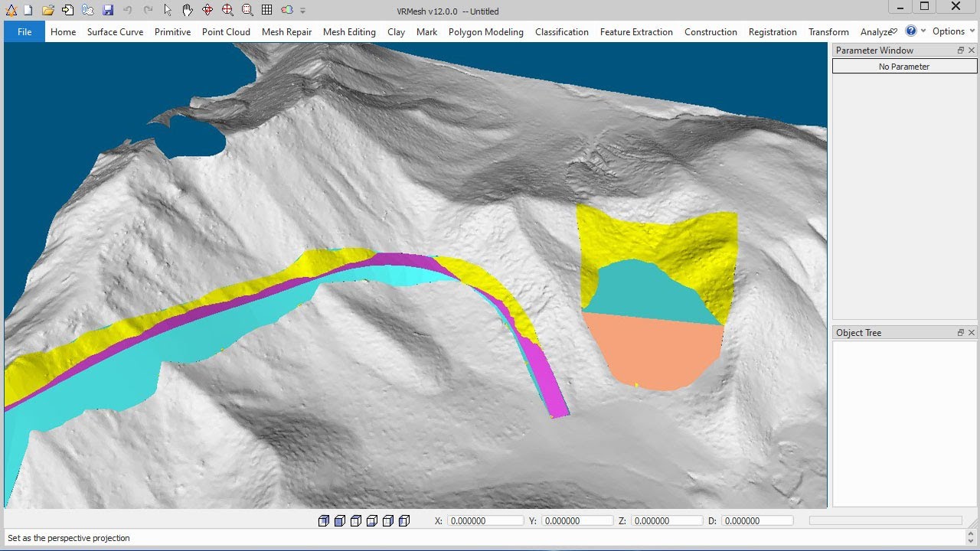
Task: Click the D distance input field
Action: [757, 521]
